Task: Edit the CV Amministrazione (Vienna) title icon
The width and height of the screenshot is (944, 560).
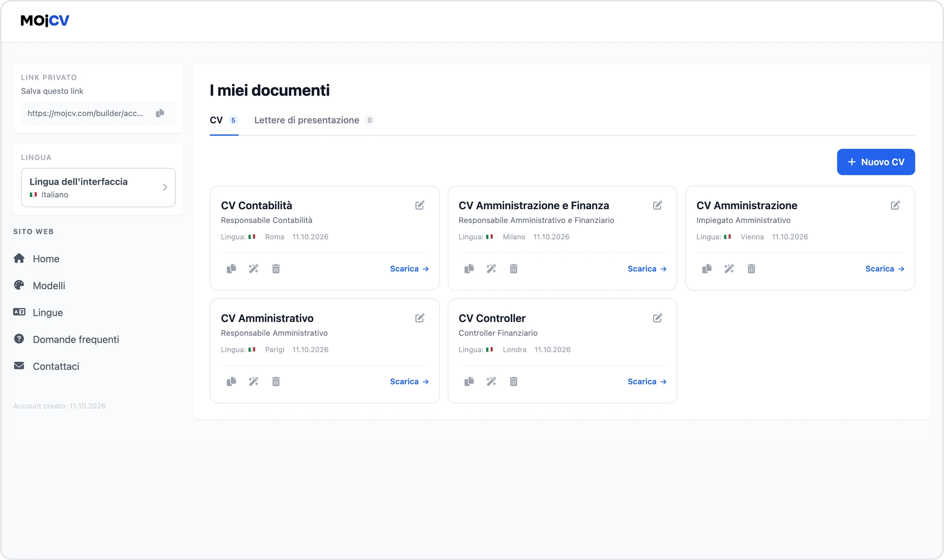Action: 895,205
